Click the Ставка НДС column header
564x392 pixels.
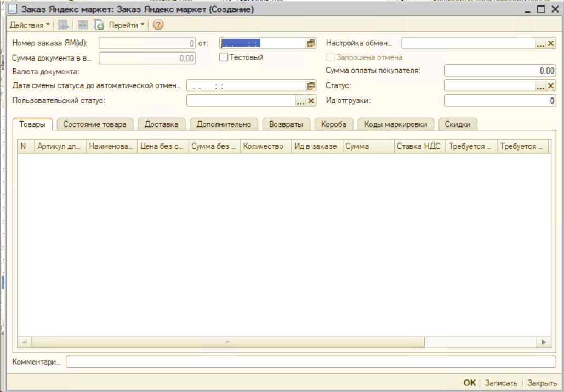tap(420, 146)
